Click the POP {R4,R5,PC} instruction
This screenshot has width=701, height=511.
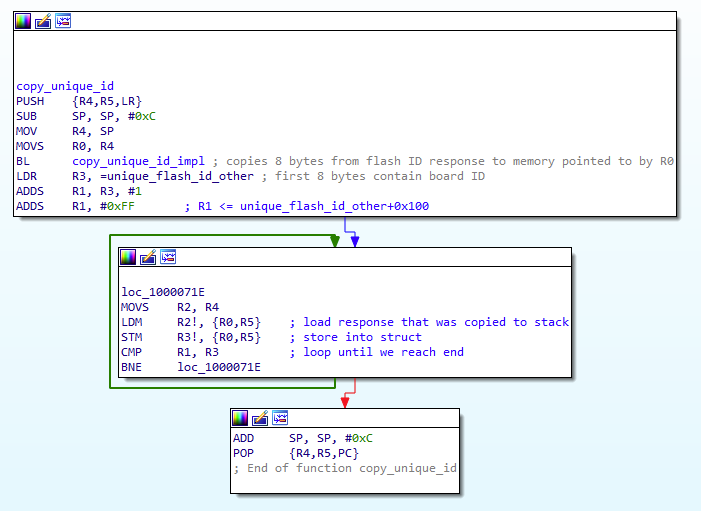tap(296, 453)
